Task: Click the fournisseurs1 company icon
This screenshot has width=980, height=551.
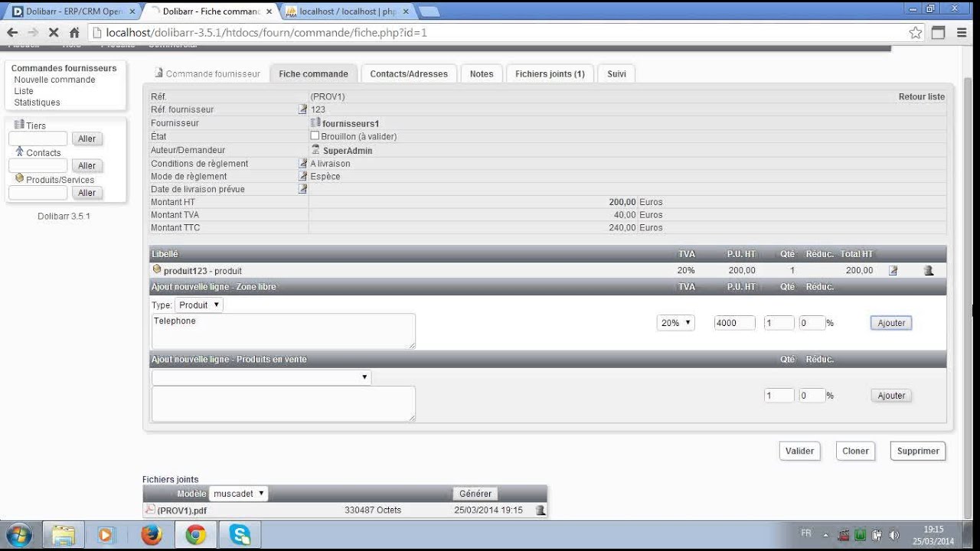Action: tap(315, 122)
